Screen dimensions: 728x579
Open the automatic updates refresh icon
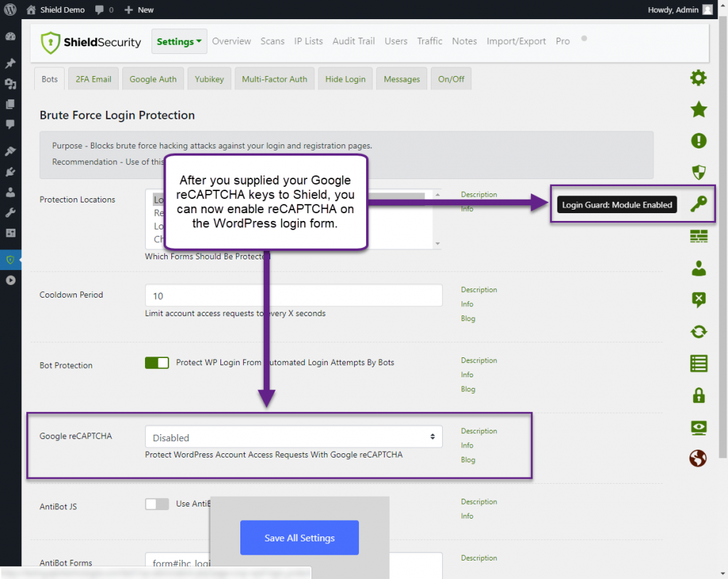(698, 332)
